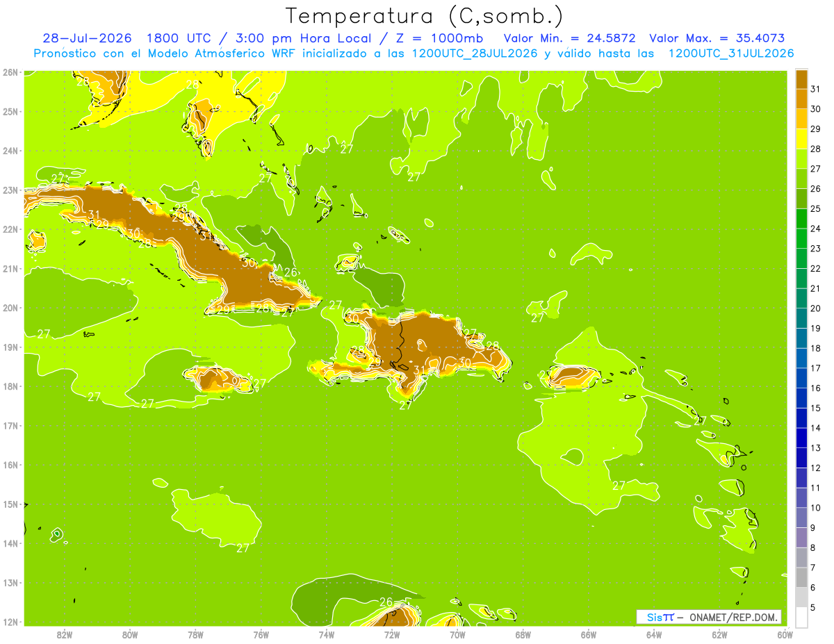
Task: Click the color scale label "20"
Action: (x=815, y=308)
